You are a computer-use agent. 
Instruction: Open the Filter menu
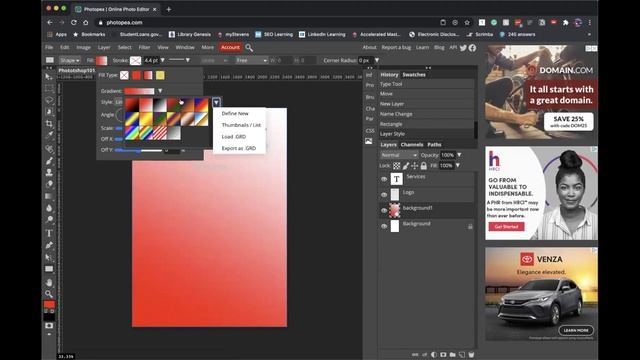point(144,47)
